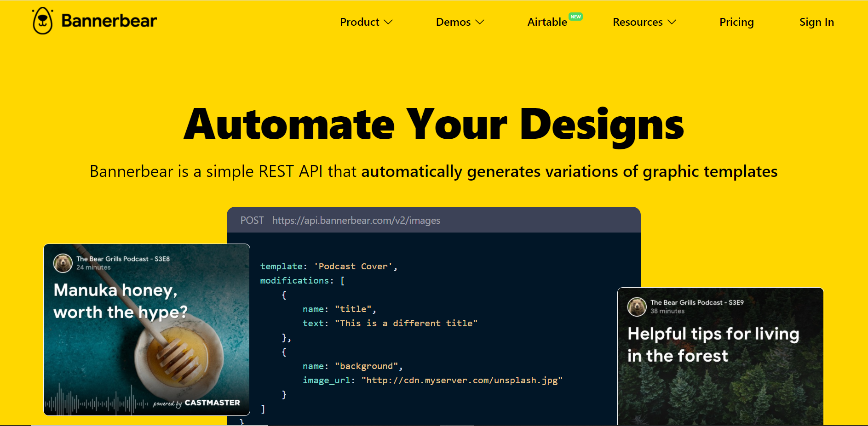Click the bear avatar on the S3E9 card
Image resolution: width=868 pixels, height=426 pixels.
coord(637,307)
